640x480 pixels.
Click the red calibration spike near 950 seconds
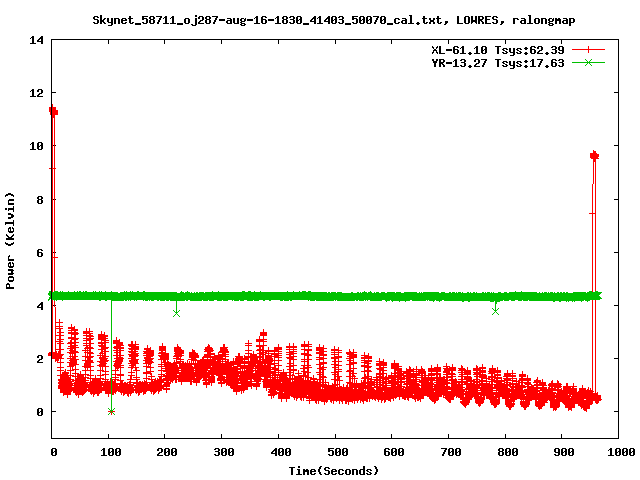tap(594, 156)
